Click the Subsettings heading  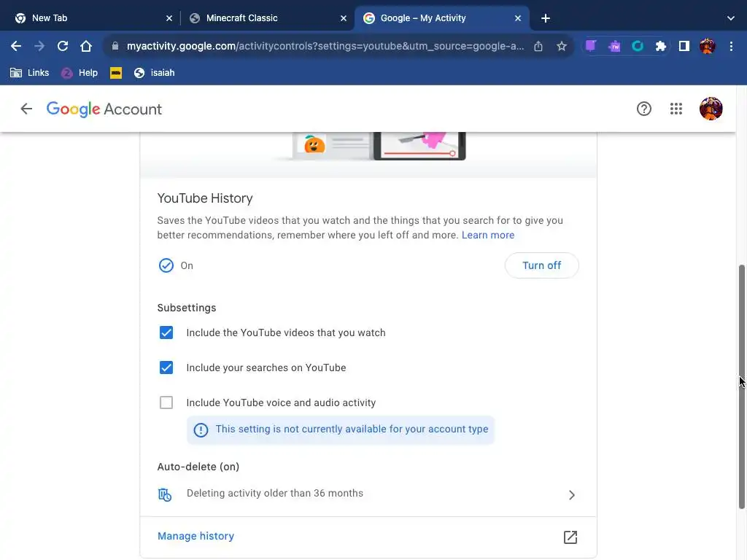coord(187,308)
